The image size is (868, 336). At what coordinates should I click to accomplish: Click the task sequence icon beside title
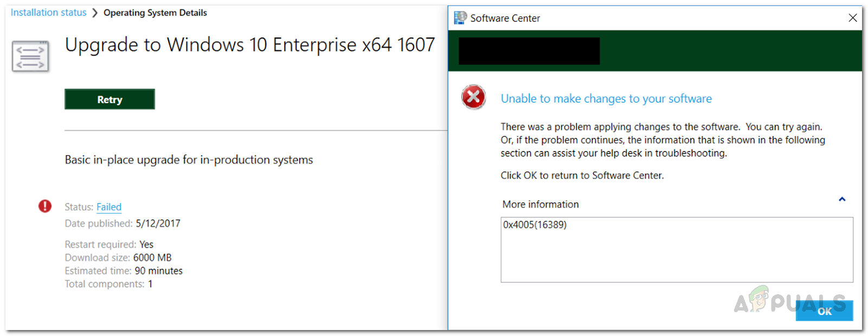tap(30, 56)
